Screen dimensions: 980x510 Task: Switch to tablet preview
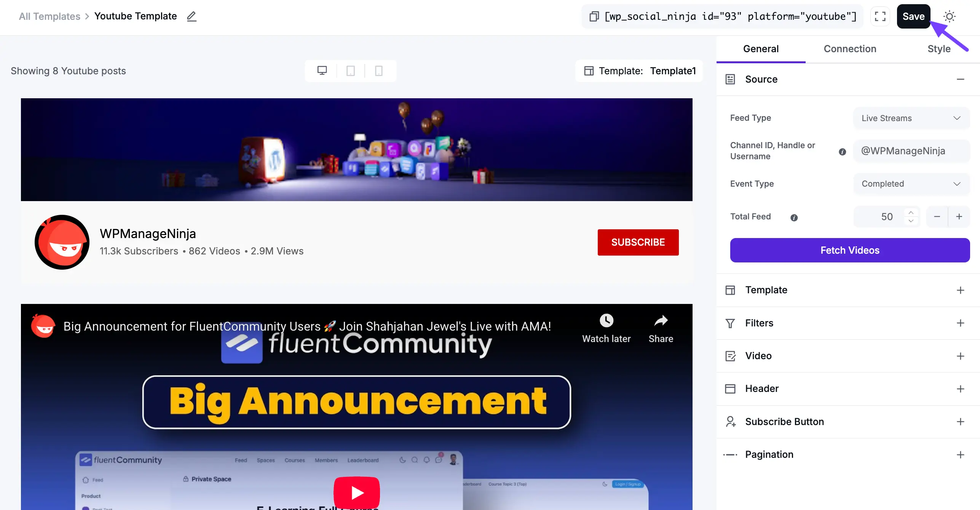click(351, 70)
